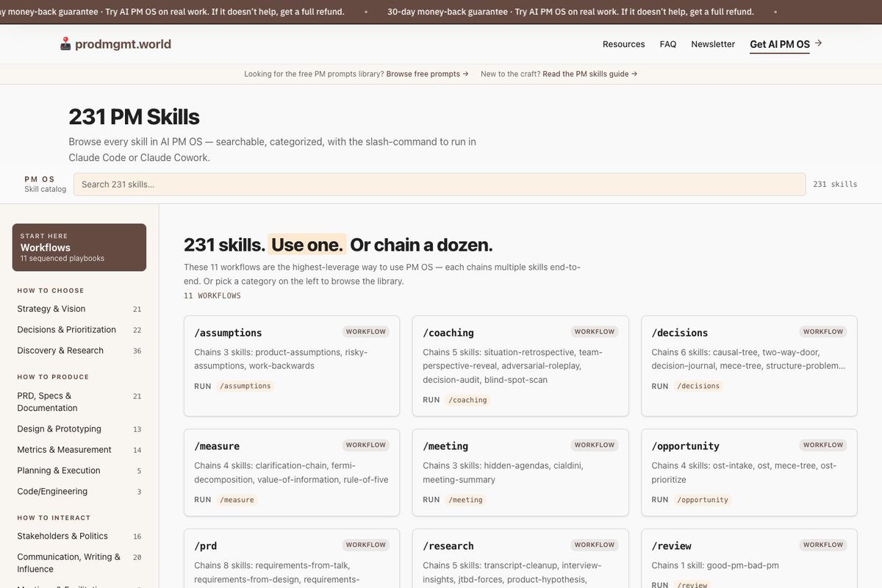The image size is (882, 588).
Task: Go to the Newsletter page
Action: click(713, 44)
